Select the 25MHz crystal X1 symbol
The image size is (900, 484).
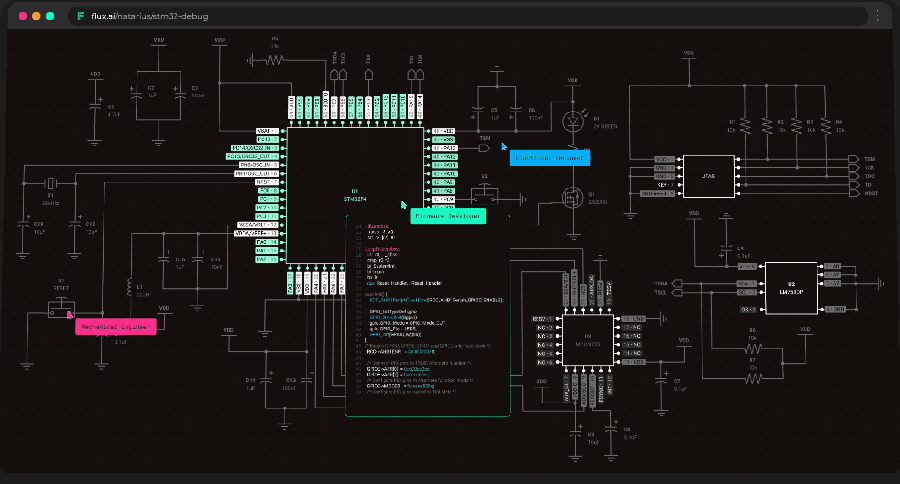51,183
